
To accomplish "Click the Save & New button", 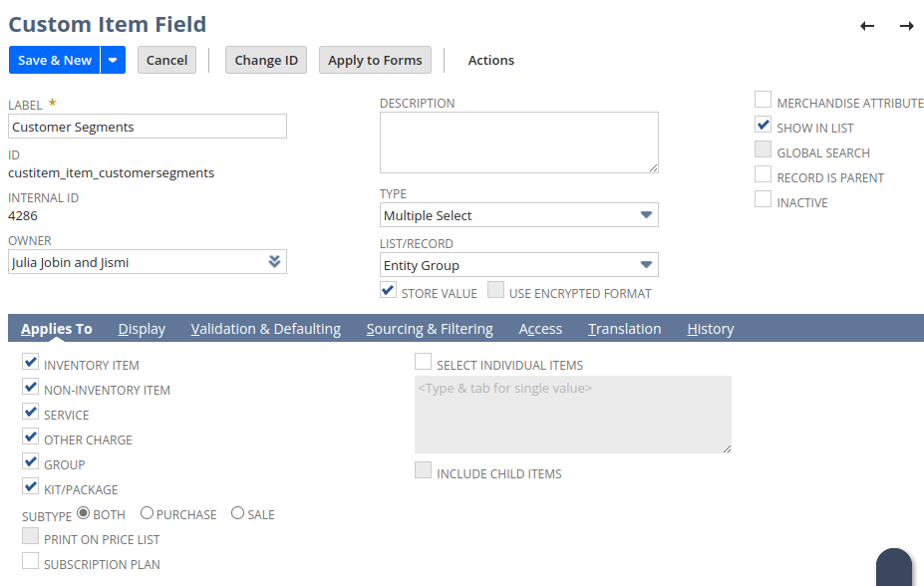I will click(x=55, y=60).
